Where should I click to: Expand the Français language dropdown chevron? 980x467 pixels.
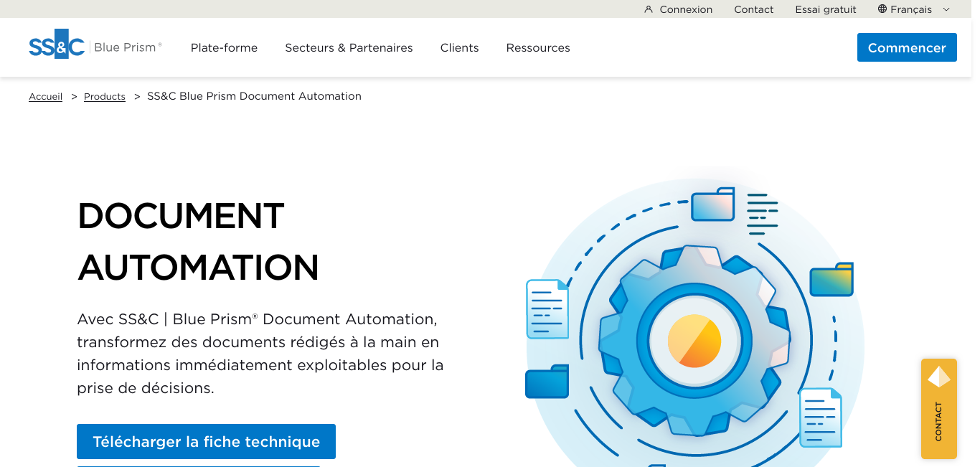[946, 9]
